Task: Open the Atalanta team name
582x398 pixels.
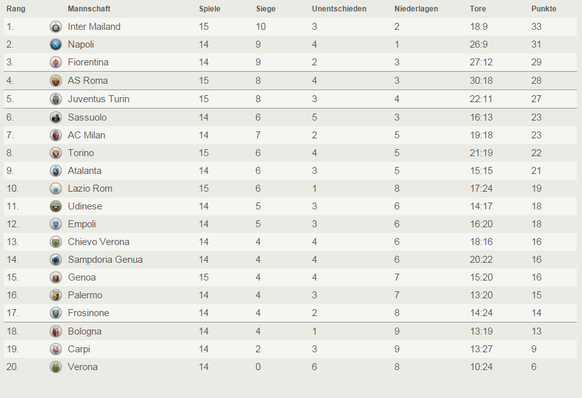Action: pos(84,171)
